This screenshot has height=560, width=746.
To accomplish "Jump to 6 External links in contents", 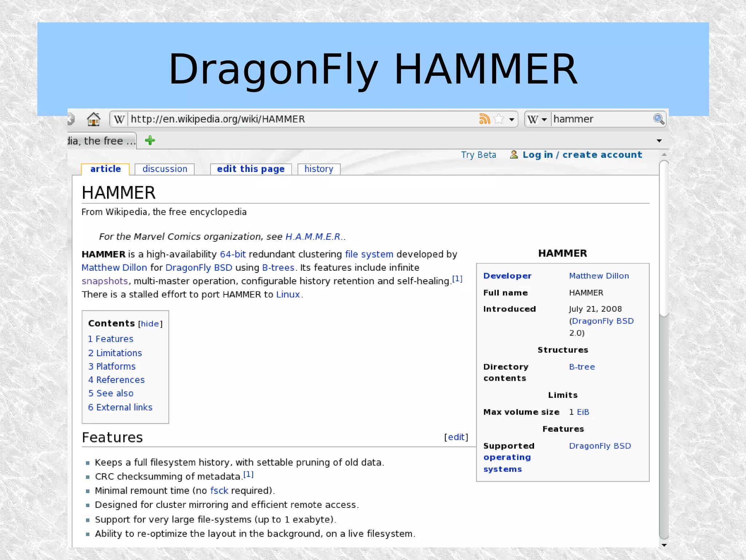I will coord(120,407).
